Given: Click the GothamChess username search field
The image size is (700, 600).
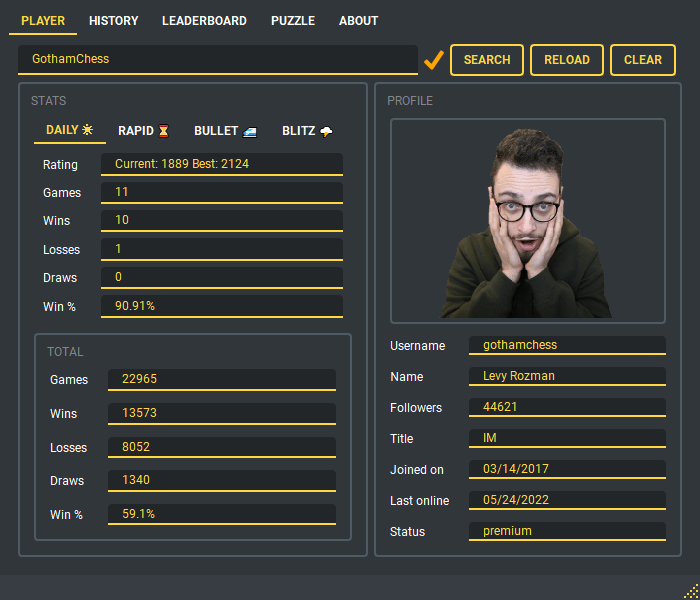Looking at the screenshot, I should tap(218, 59).
